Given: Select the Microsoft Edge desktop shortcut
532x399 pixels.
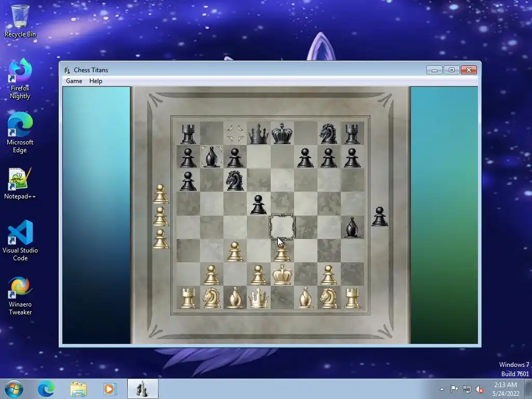Looking at the screenshot, I should coord(20,132).
